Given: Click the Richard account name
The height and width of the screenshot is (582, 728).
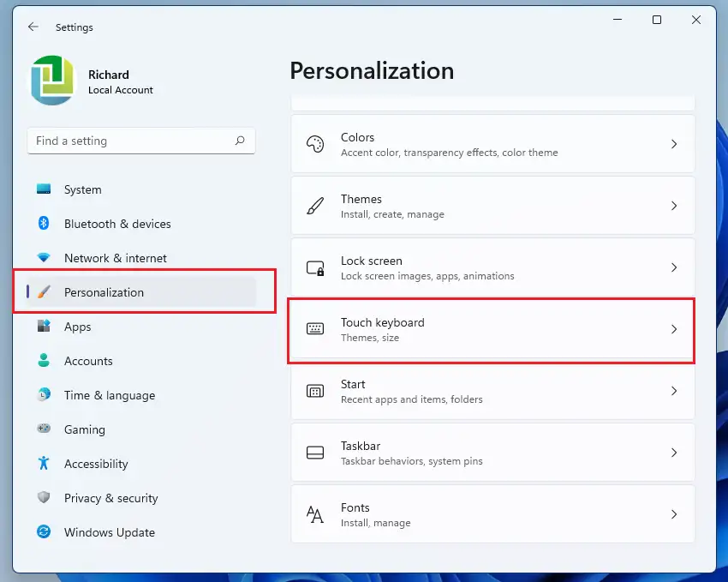Looking at the screenshot, I should coord(109,75).
